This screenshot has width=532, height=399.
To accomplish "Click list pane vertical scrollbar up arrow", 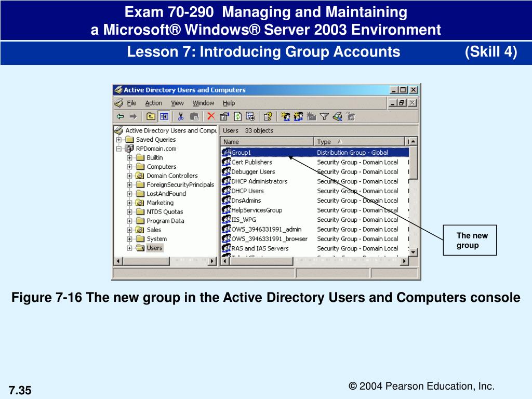I will coord(413,141).
